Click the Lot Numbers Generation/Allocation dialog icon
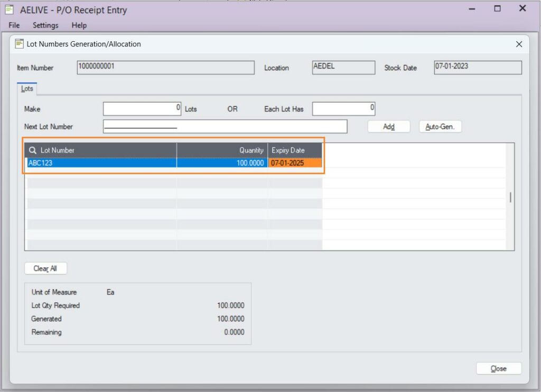The height and width of the screenshot is (392, 541). (x=20, y=44)
